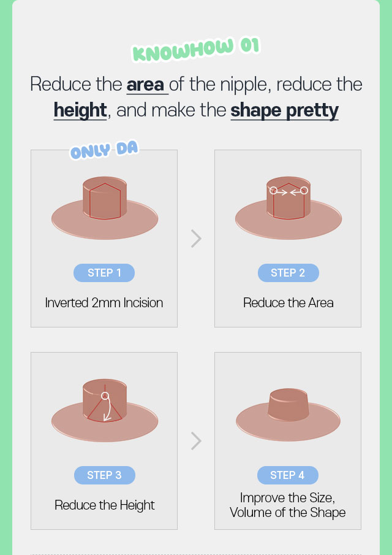Click the "Reduce the Area" caption
The image size is (392, 555).
288,302
